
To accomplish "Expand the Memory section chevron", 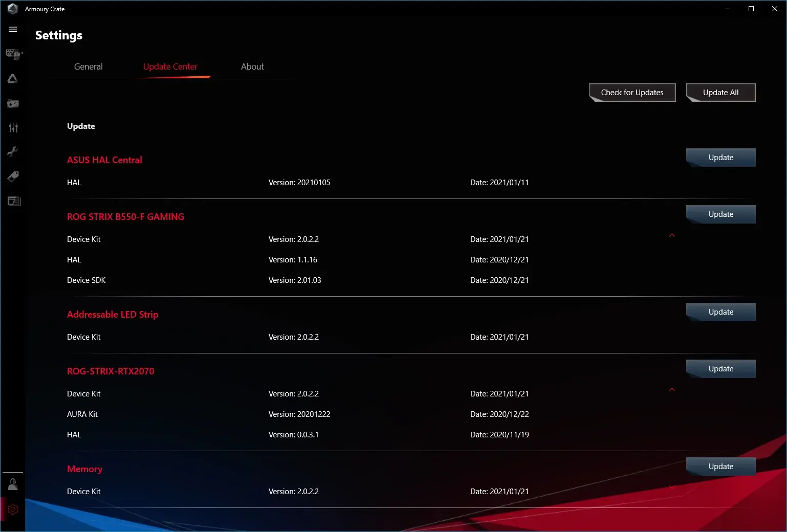I will 672,487.
